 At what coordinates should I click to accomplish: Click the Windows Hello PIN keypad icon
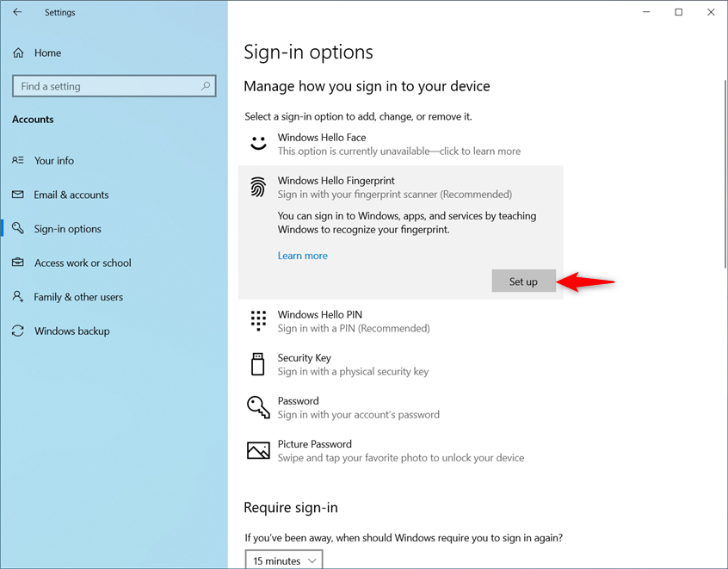(258, 320)
